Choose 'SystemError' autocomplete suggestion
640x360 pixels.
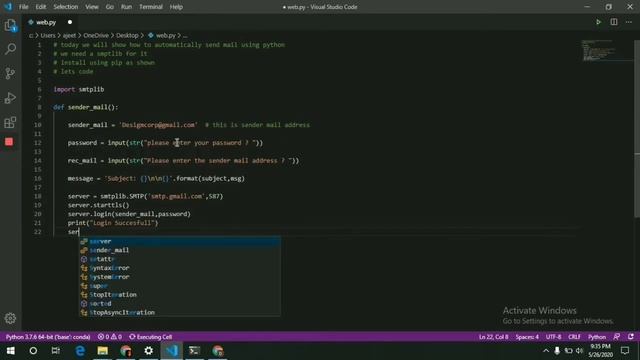point(180,277)
